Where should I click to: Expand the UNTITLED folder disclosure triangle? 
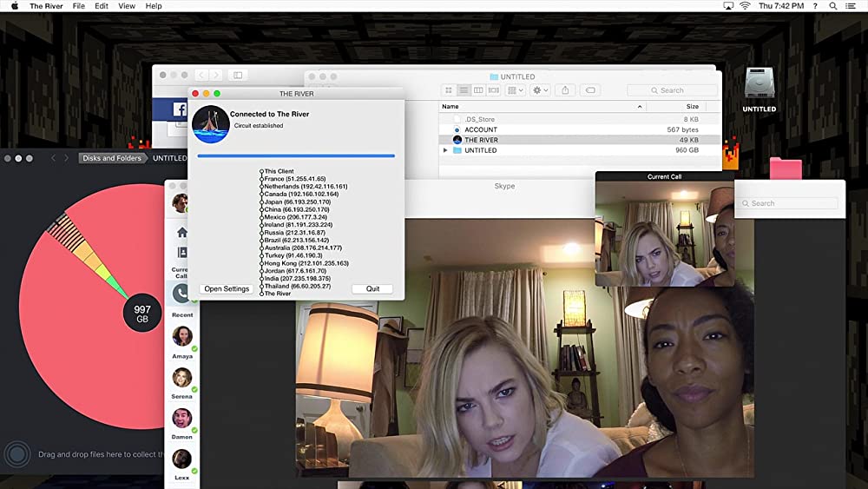point(446,150)
